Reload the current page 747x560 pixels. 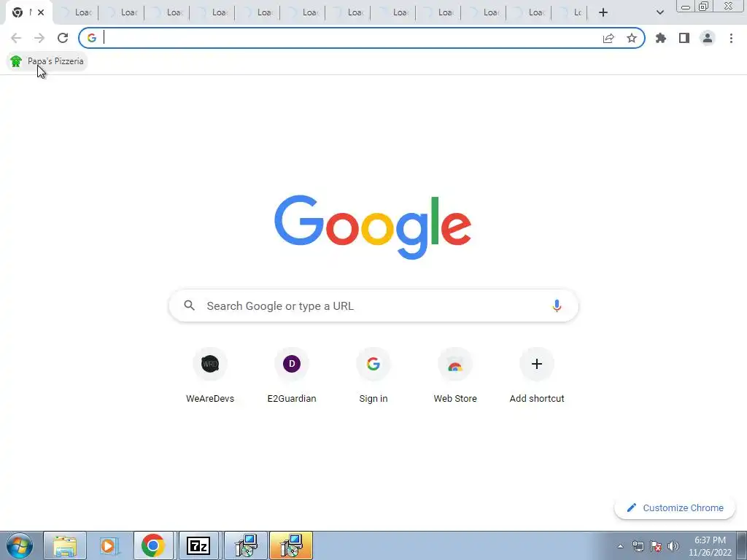pos(63,38)
